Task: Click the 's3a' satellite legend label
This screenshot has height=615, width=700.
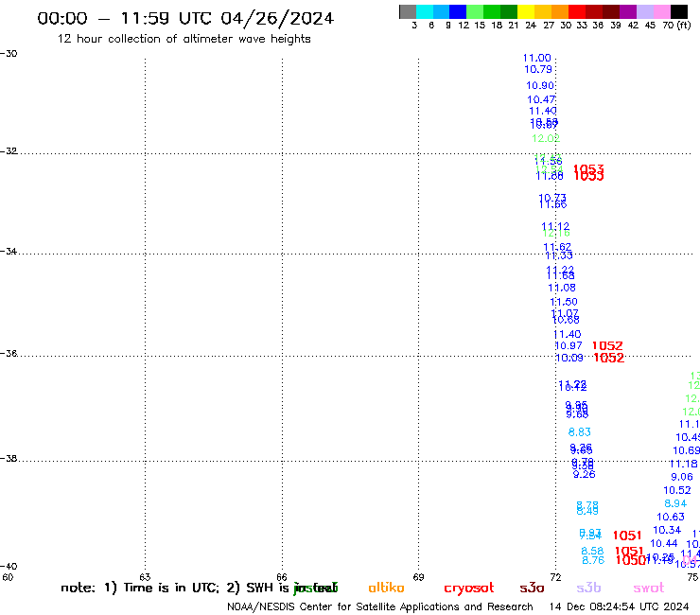Action: (533, 589)
